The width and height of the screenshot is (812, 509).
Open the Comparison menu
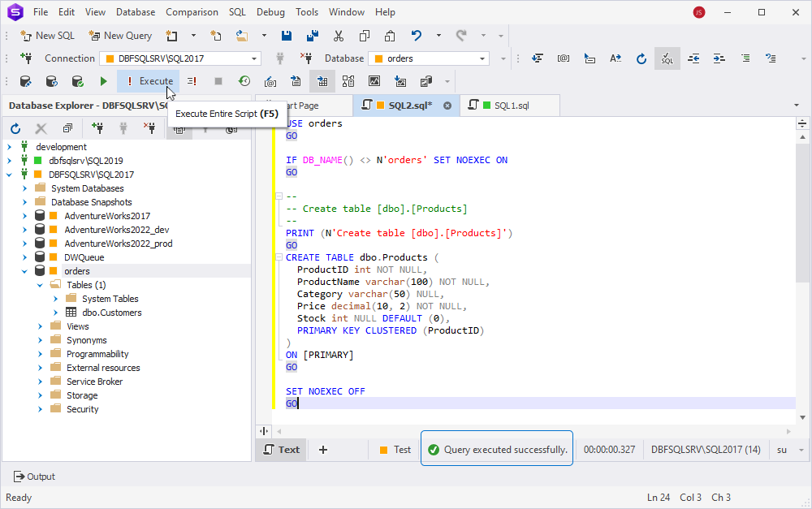pos(192,12)
